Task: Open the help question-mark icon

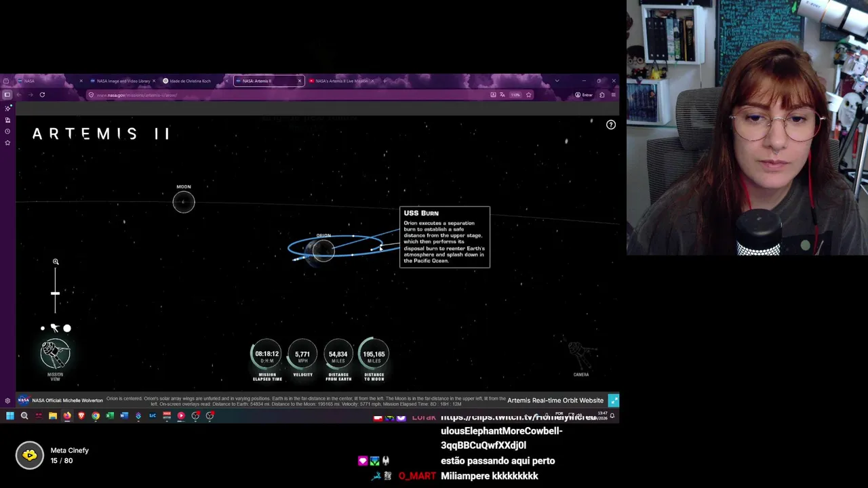Action: pyautogui.click(x=611, y=125)
